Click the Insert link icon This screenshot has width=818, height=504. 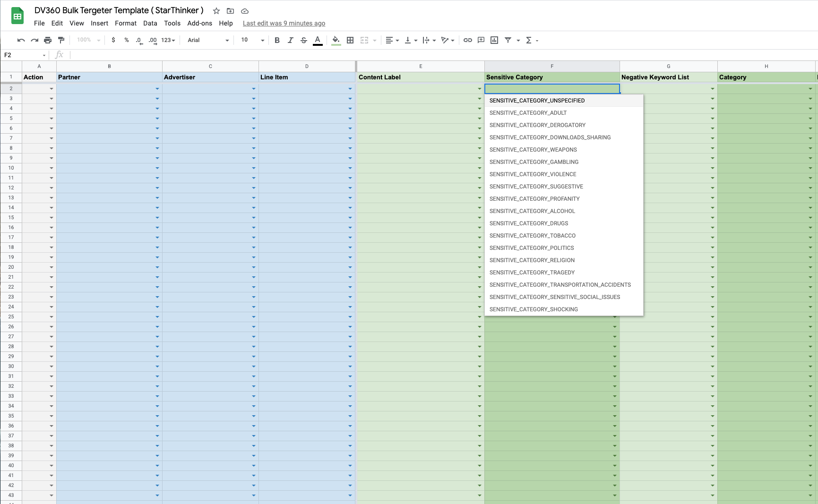coord(467,40)
